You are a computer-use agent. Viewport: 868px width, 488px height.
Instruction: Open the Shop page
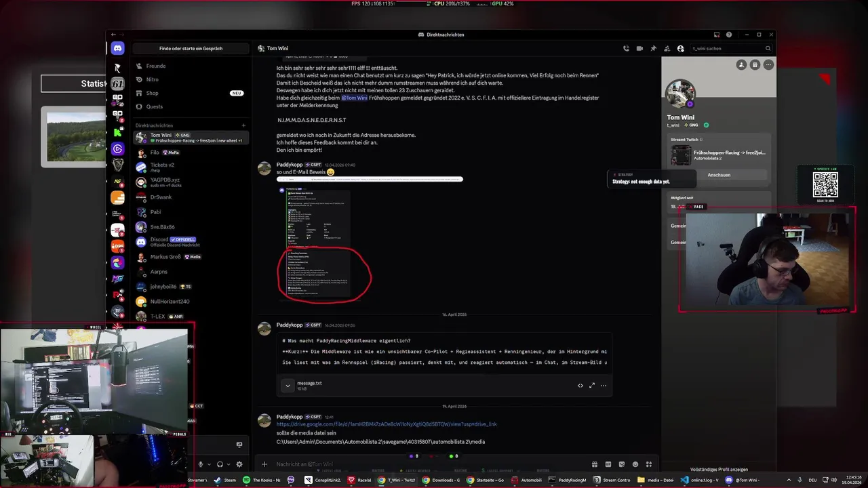pos(191,93)
